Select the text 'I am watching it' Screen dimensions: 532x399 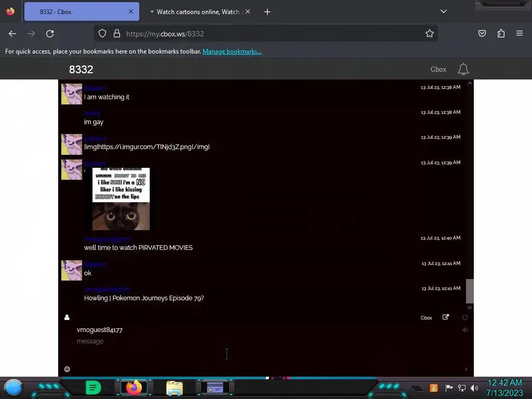pos(107,97)
